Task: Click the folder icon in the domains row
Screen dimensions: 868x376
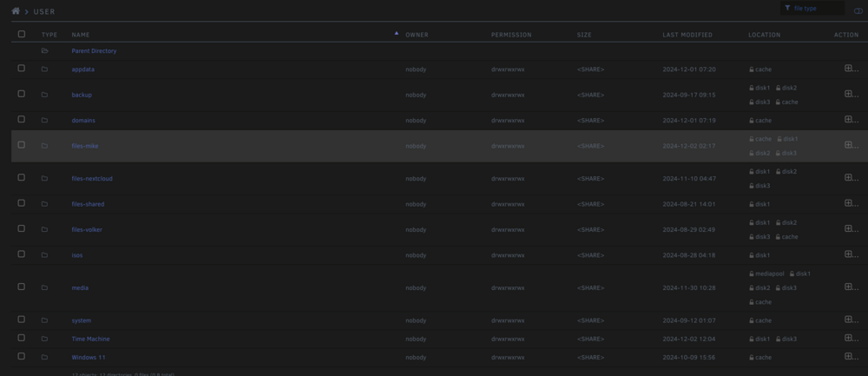Action: 44,120
